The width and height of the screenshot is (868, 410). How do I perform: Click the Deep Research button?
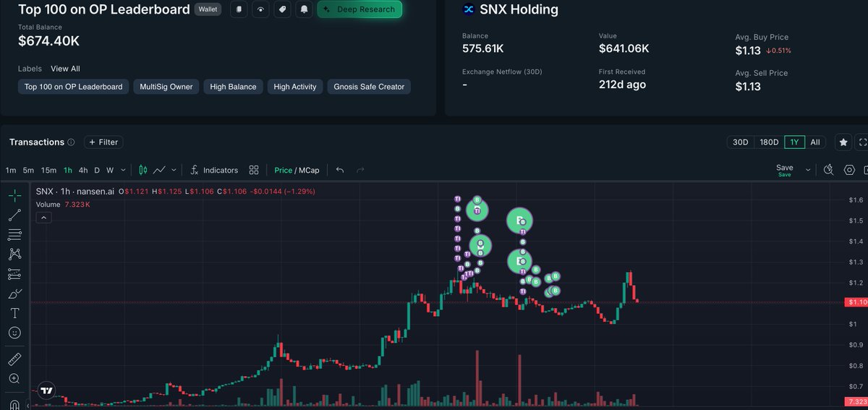pyautogui.click(x=359, y=9)
